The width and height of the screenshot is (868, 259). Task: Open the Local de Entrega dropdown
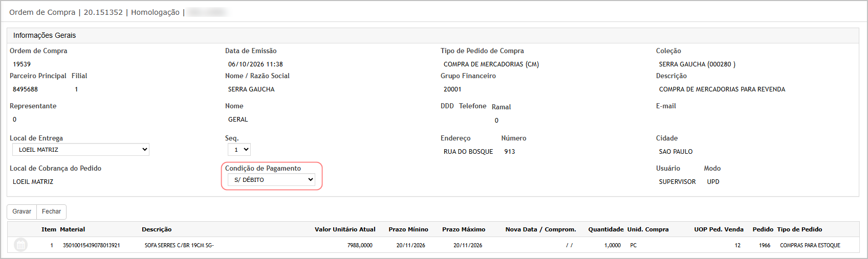(81, 150)
